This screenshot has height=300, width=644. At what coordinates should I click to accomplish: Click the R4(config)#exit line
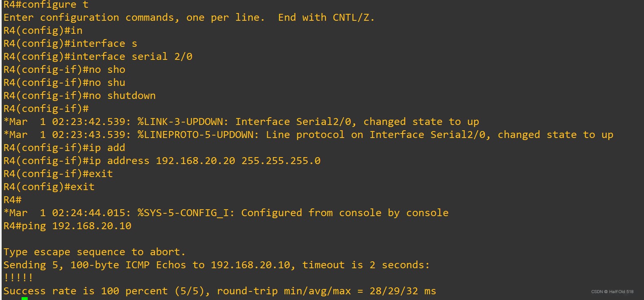point(49,187)
